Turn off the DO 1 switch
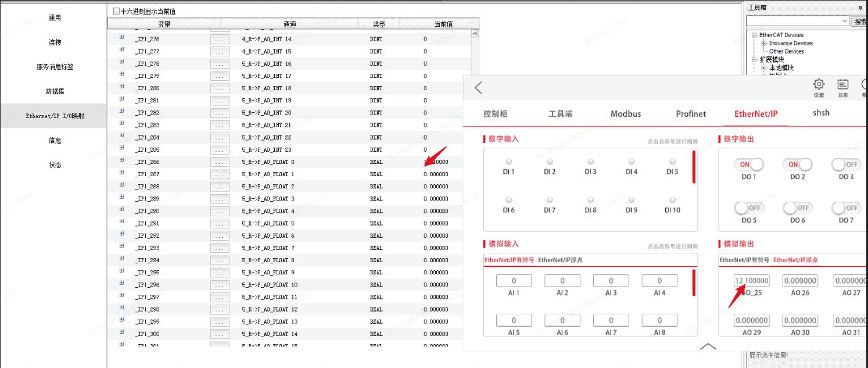Screen dimensions: 868x368 pos(749,165)
